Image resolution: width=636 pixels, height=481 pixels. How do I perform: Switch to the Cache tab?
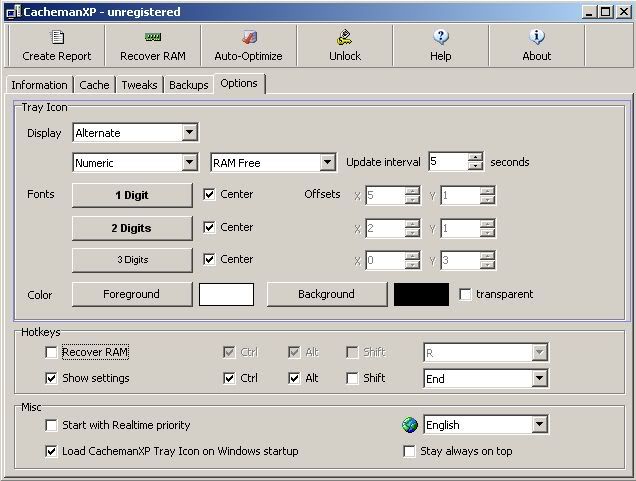[x=94, y=85]
